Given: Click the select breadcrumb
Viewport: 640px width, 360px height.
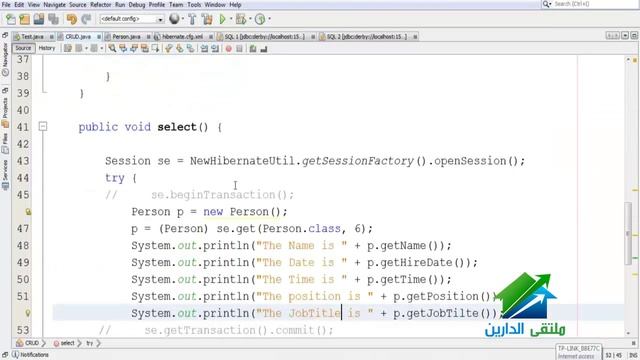Looking at the screenshot, I should (64, 343).
